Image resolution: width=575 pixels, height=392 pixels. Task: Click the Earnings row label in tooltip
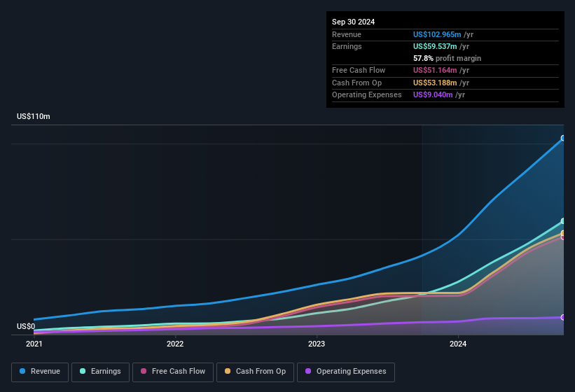coord(347,46)
